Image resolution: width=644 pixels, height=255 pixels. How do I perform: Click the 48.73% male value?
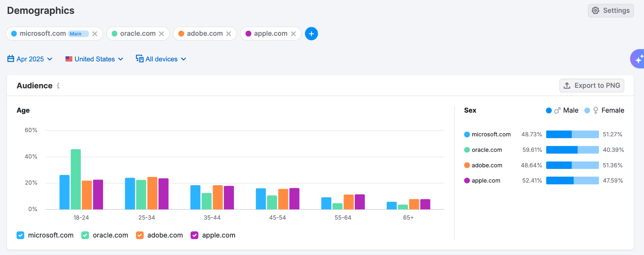(532, 134)
